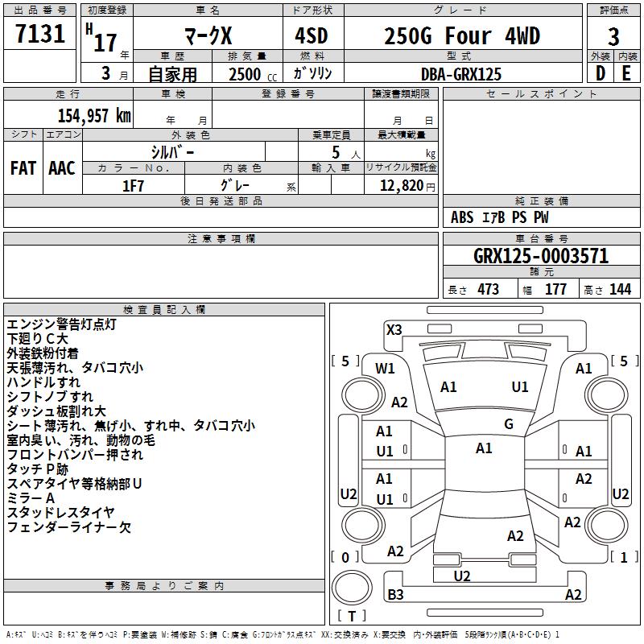Select door type 4SD
The height and width of the screenshot is (644, 644).
click(x=312, y=35)
